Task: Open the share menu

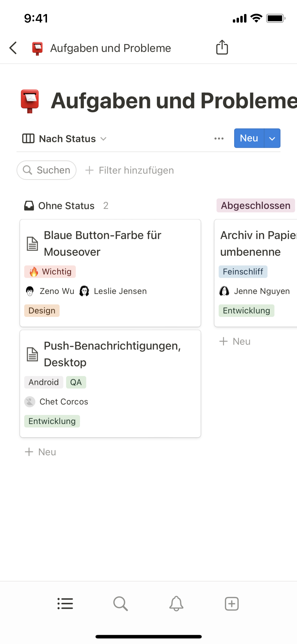Action: pyautogui.click(x=221, y=47)
